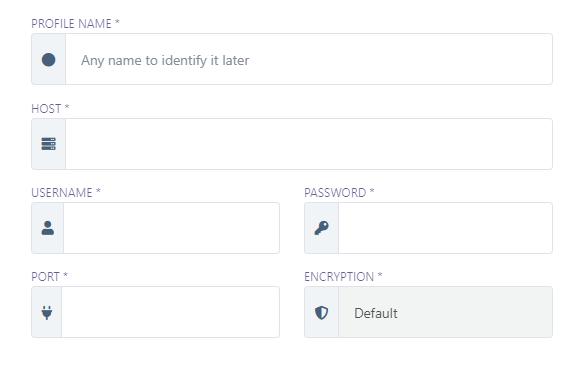Click the key icon beside Password field
Image resolution: width=572 pixels, height=370 pixels.
[x=321, y=228]
